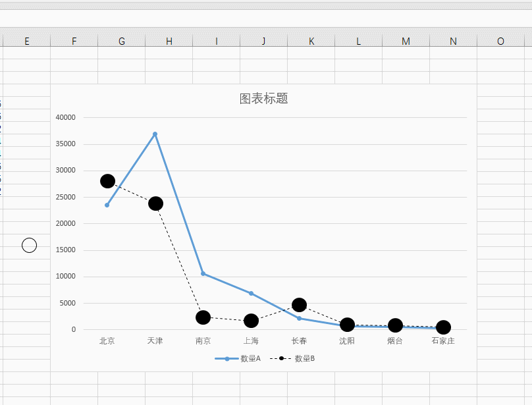Click the black data marker above 北京

tap(107, 181)
